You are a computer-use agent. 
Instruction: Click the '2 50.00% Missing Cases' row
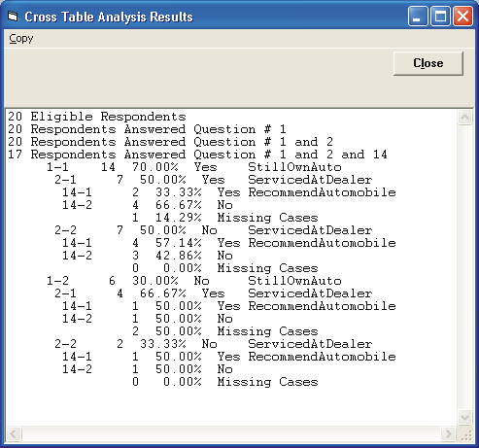click(225, 331)
